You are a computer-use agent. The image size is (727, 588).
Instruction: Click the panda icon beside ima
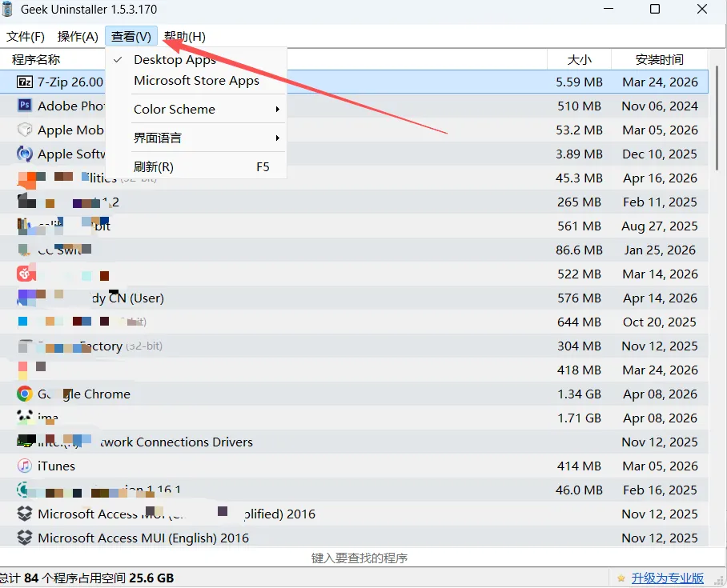(25, 417)
